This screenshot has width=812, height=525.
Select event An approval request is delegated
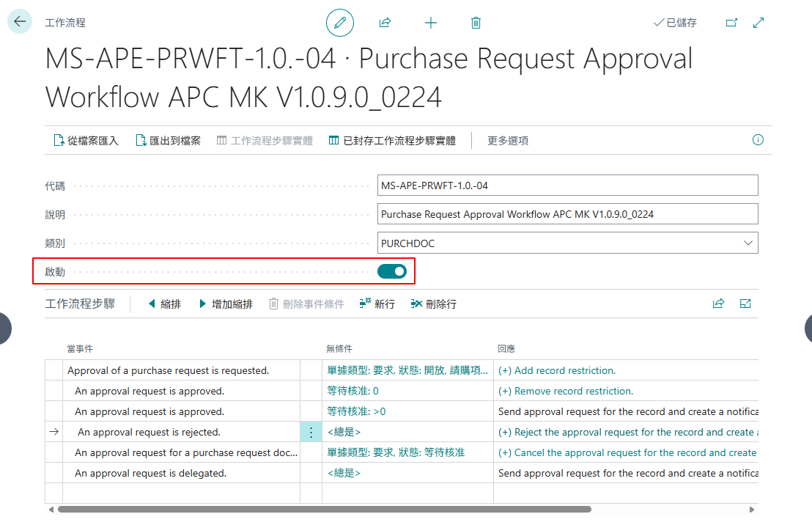pyautogui.click(x=150, y=473)
